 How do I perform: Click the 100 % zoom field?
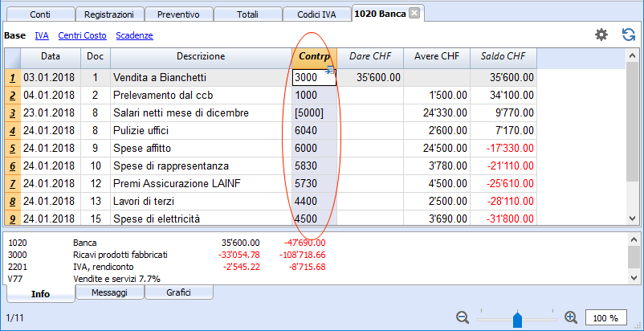606,317
